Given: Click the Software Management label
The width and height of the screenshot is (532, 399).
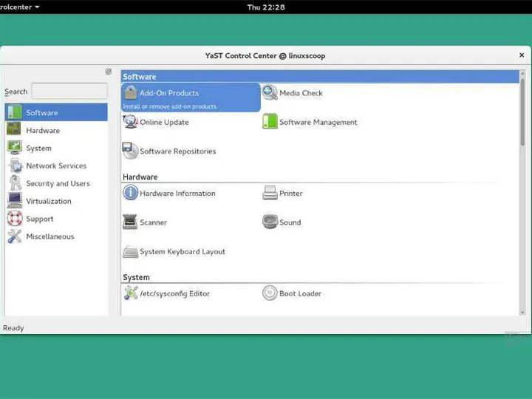Looking at the screenshot, I should (318, 122).
